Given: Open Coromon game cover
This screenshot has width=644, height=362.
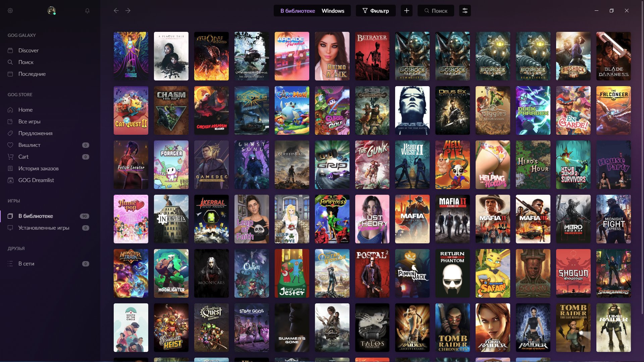Looking at the screenshot, I should point(292,110).
